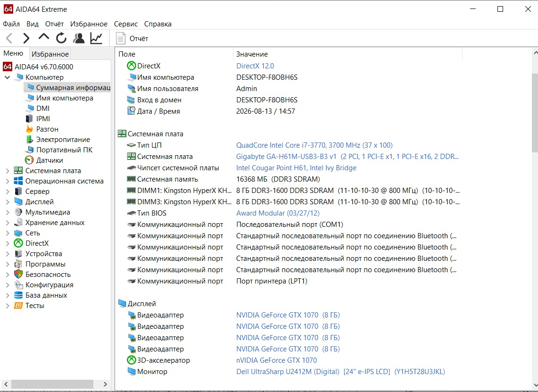Switch to the Меню tab
Screen dimensions: 538x392
13,53
